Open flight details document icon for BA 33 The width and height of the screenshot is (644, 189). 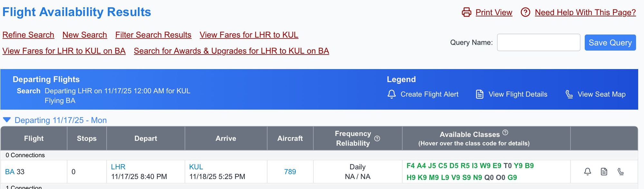point(604,172)
